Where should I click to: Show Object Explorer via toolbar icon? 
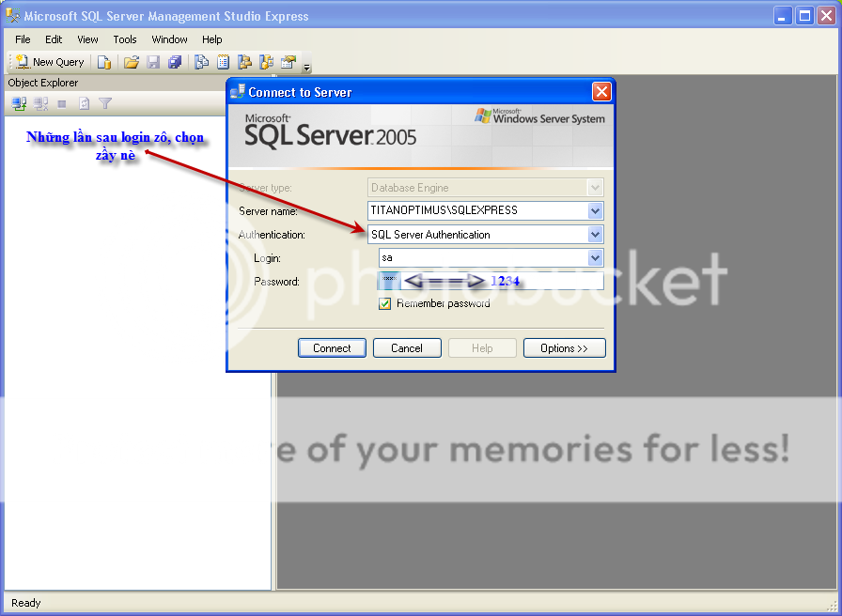(x=245, y=62)
